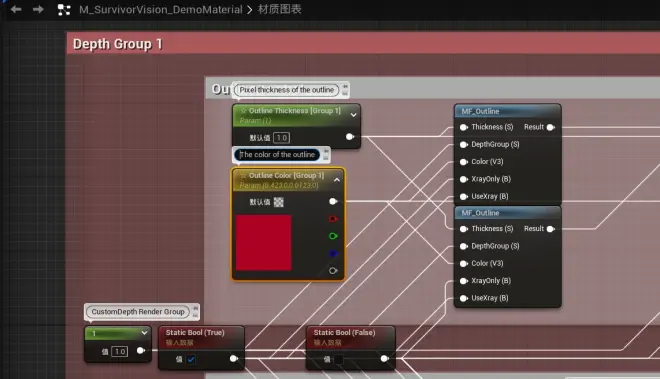The width and height of the screenshot is (660, 379).
Task: Select the Outline Color white RGB output pin
Action: pos(333,202)
